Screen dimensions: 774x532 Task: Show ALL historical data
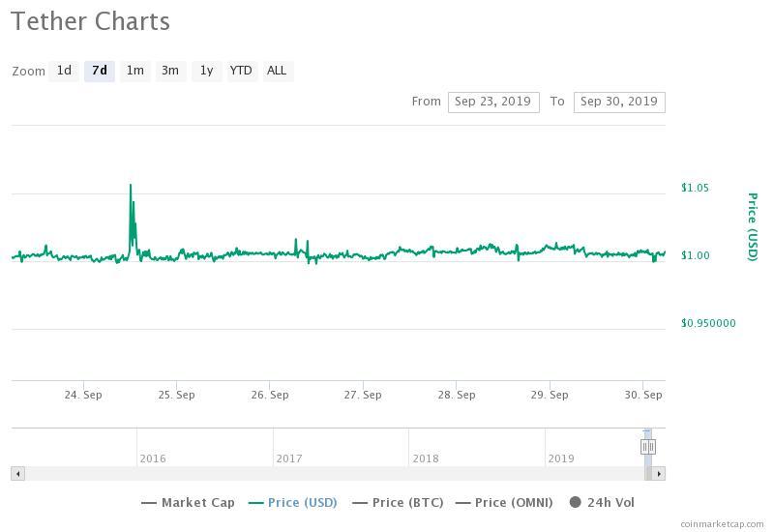tap(278, 71)
